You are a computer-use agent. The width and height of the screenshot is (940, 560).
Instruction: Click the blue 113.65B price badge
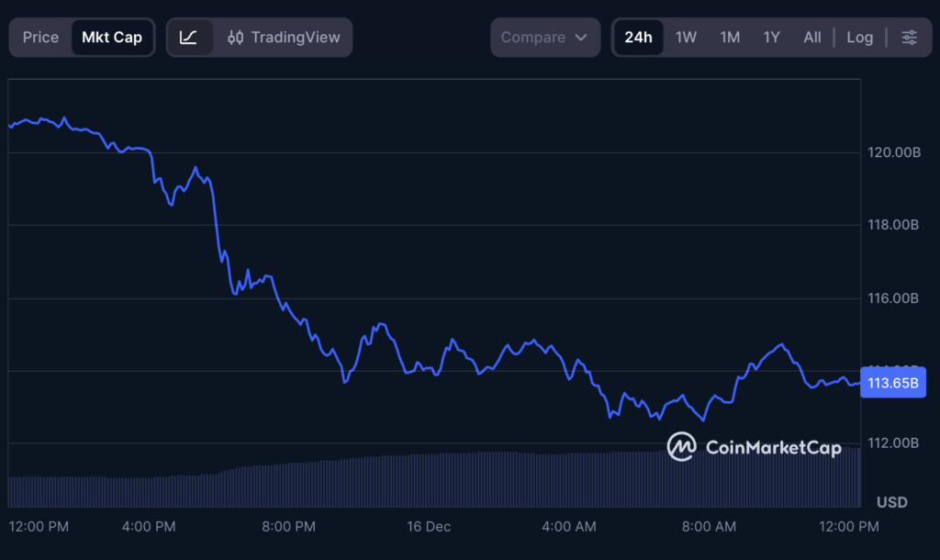click(893, 382)
